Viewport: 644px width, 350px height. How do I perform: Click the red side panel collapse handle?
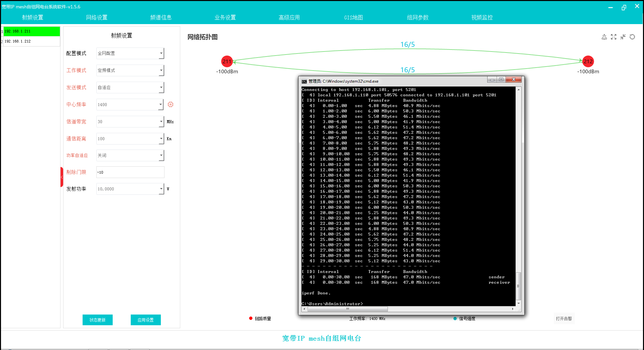tap(62, 177)
